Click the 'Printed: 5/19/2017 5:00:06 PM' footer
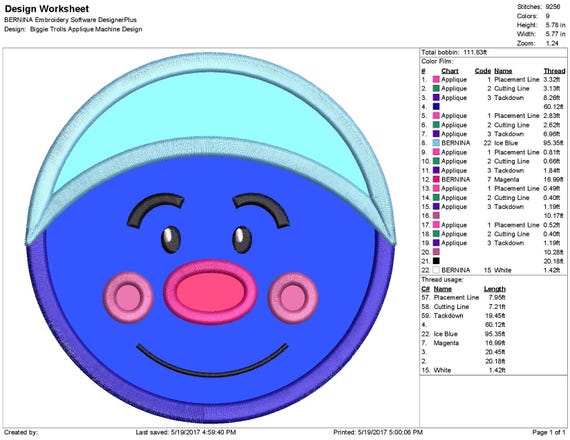This screenshot has width=570, height=440. (378, 432)
